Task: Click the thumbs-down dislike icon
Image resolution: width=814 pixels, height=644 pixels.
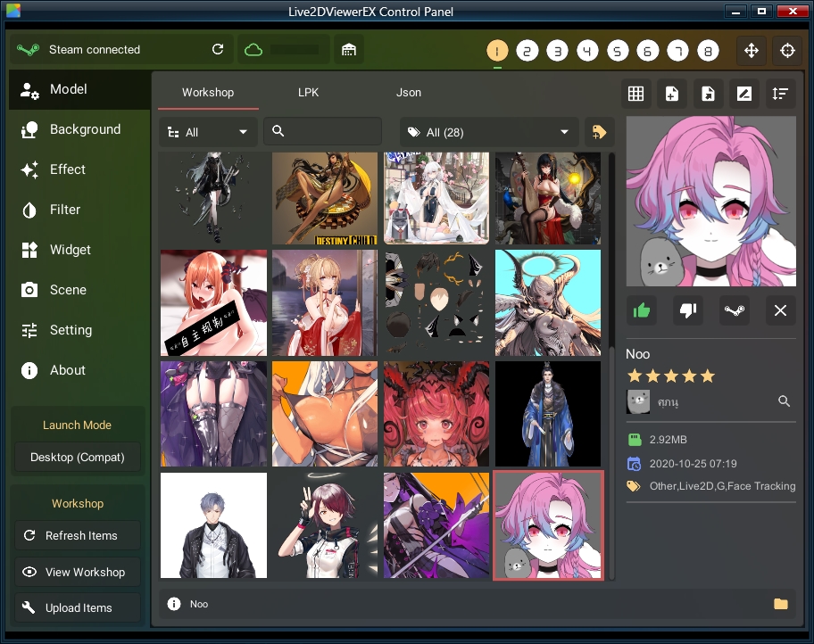Action: [x=688, y=310]
